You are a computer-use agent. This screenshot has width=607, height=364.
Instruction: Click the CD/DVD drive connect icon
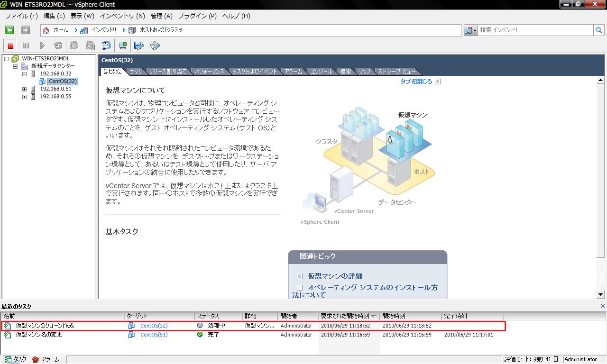[155, 46]
